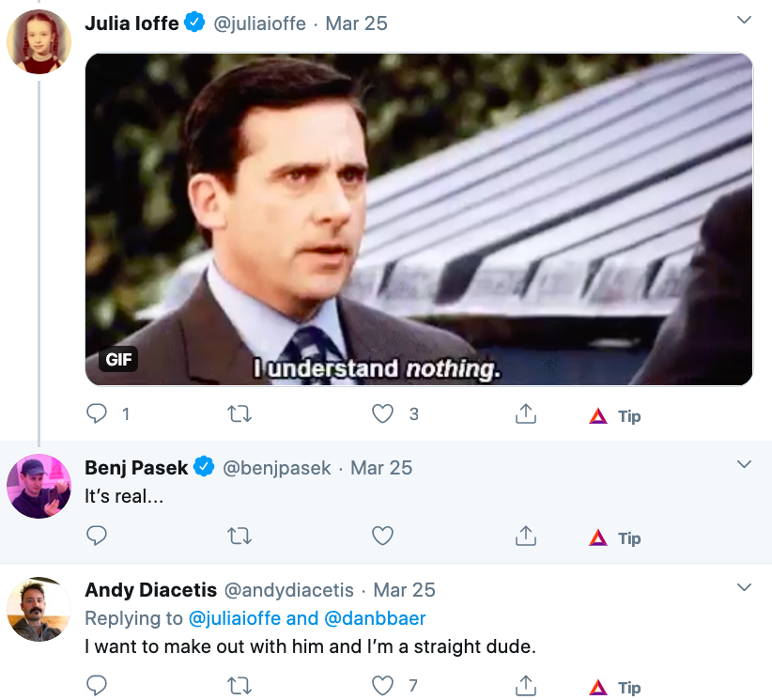Open more options chevron on Julia Ioffe's tweet

tap(744, 20)
